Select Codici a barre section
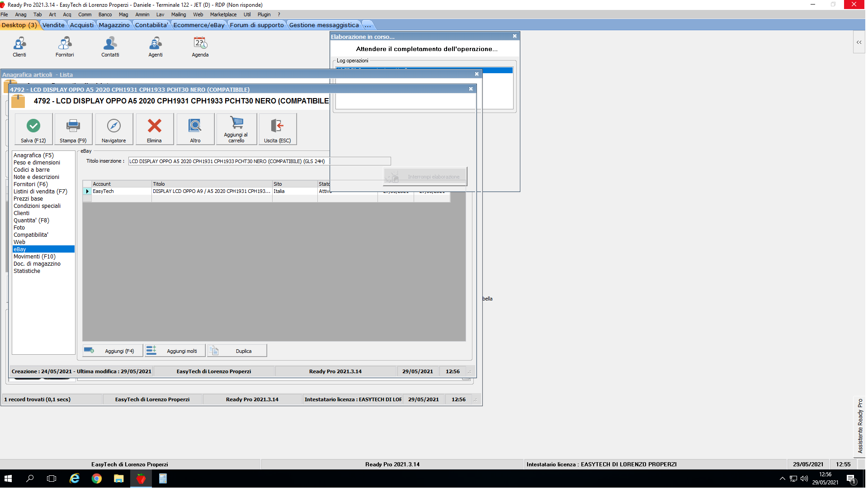The image size is (868, 488). pos(43,170)
